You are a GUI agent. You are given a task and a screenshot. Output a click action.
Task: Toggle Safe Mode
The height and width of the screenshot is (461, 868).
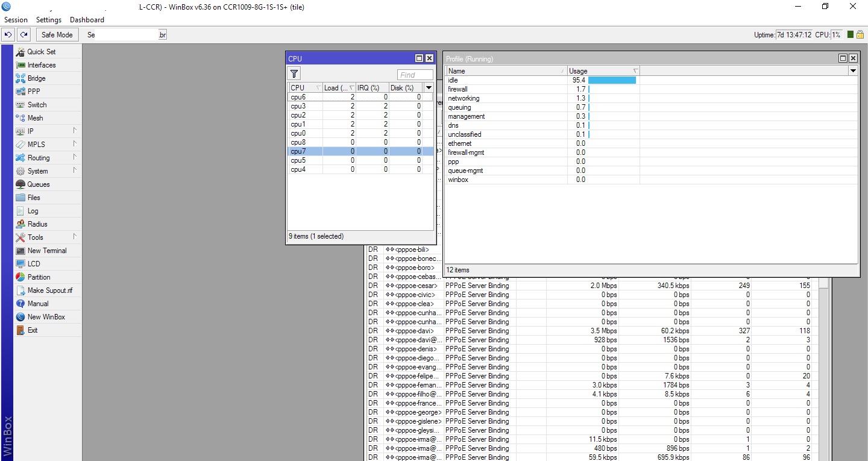tap(57, 35)
